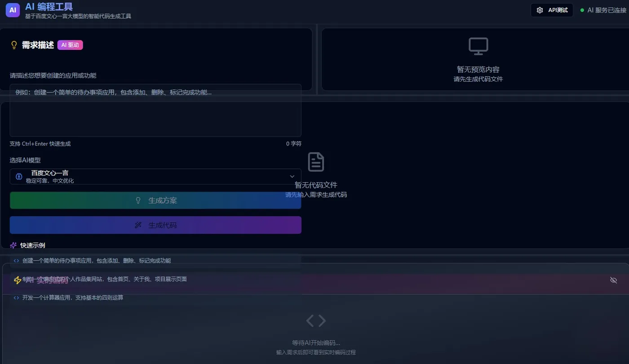Click the 生成方案 button
The height and width of the screenshot is (364, 629).
tap(155, 201)
